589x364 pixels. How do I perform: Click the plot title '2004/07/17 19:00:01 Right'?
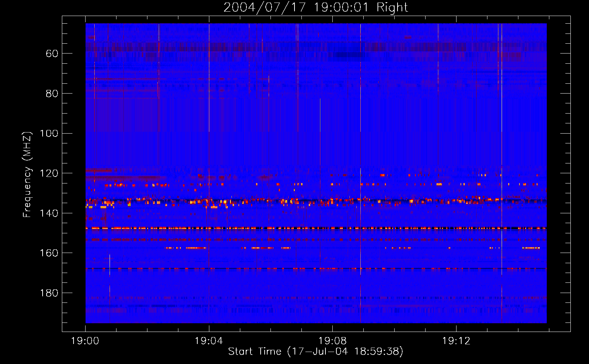(316, 7)
